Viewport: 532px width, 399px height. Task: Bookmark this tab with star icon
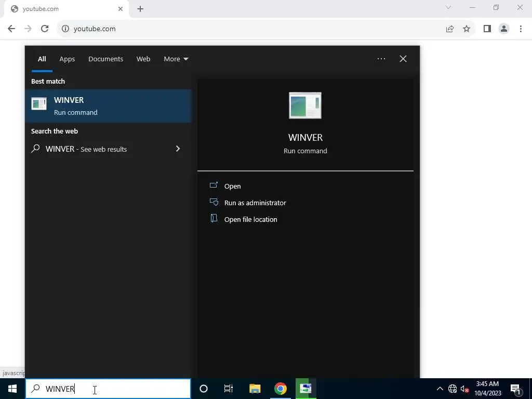(x=467, y=29)
